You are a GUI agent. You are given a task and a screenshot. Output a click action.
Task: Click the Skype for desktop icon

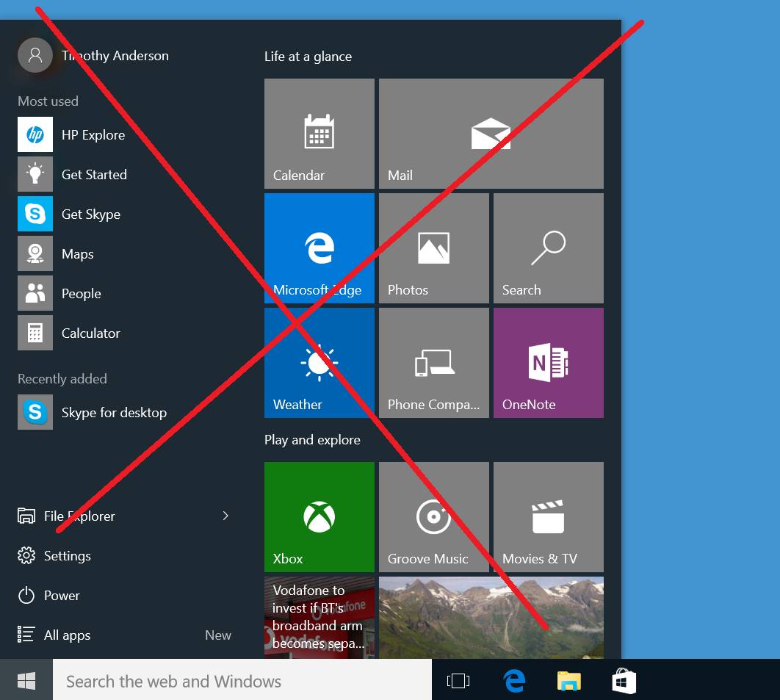click(35, 412)
